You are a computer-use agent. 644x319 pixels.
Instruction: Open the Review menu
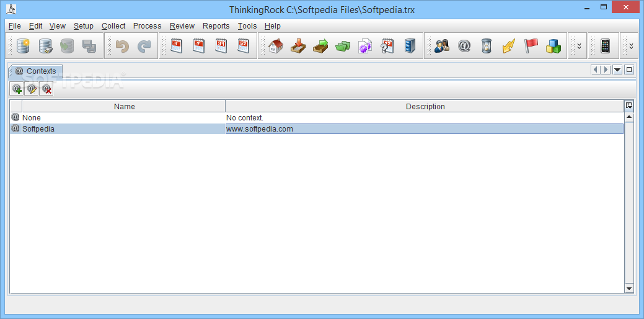click(x=182, y=26)
